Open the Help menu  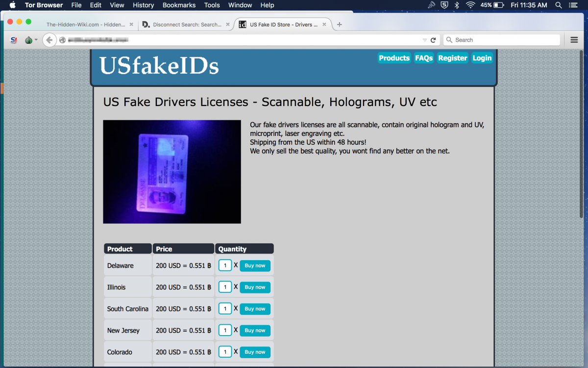(267, 5)
